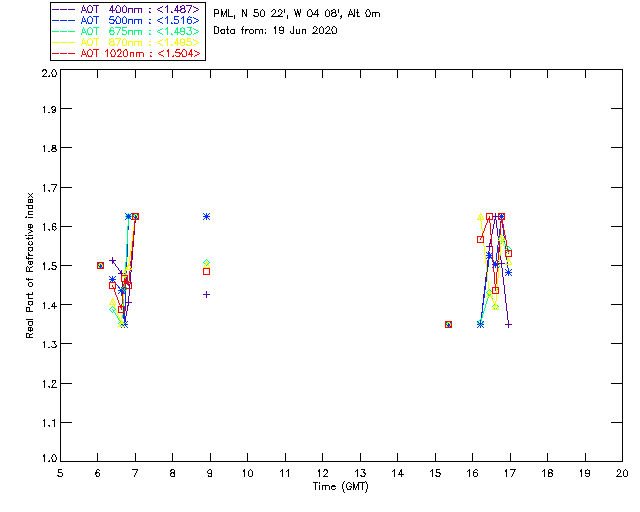Click the x-axis tick label 10
Viewport: 640px width, 512px height.
click(x=247, y=473)
